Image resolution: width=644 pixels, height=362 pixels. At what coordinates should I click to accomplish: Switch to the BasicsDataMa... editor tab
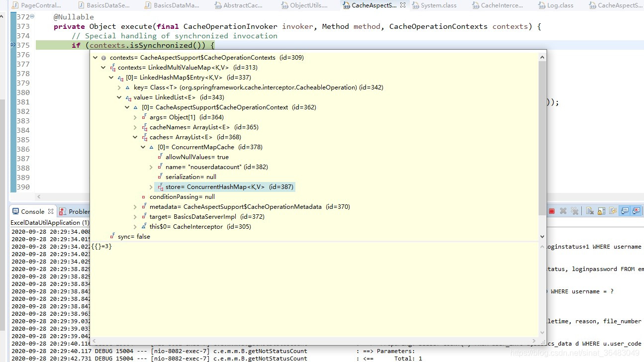pyautogui.click(x=172, y=5)
